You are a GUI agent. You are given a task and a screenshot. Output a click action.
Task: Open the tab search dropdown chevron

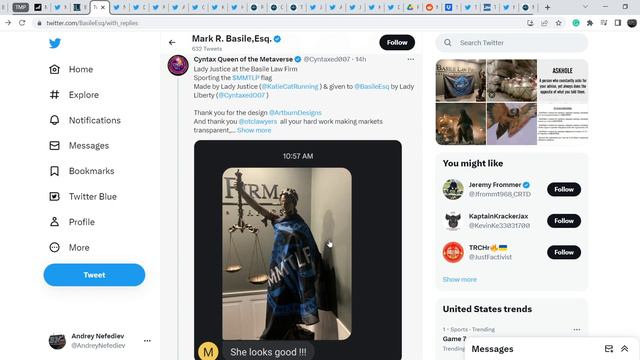pyautogui.click(x=585, y=7)
